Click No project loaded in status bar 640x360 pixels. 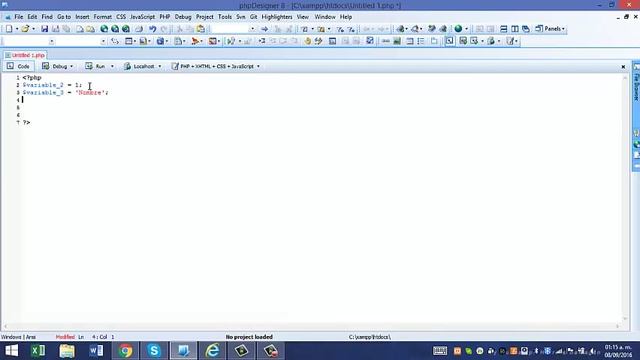(x=249, y=337)
